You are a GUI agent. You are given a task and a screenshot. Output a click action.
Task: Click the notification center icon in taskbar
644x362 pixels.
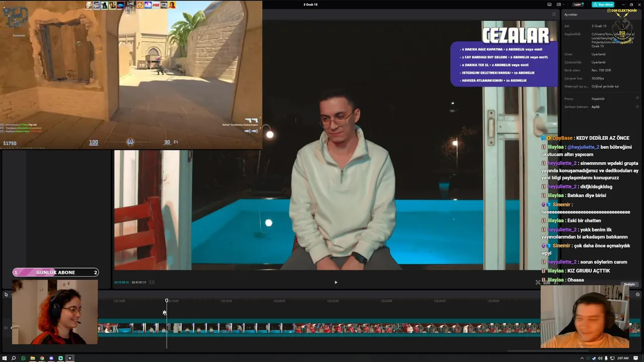pyautogui.click(x=635, y=358)
